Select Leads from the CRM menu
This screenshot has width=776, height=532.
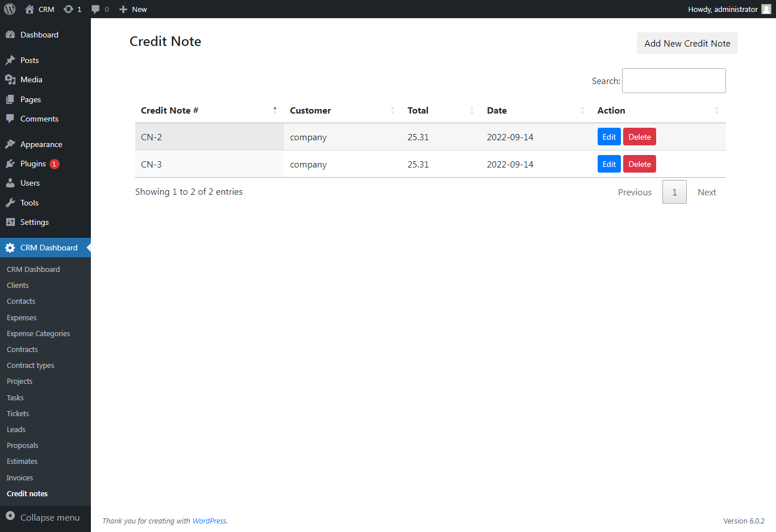coord(15,429)
